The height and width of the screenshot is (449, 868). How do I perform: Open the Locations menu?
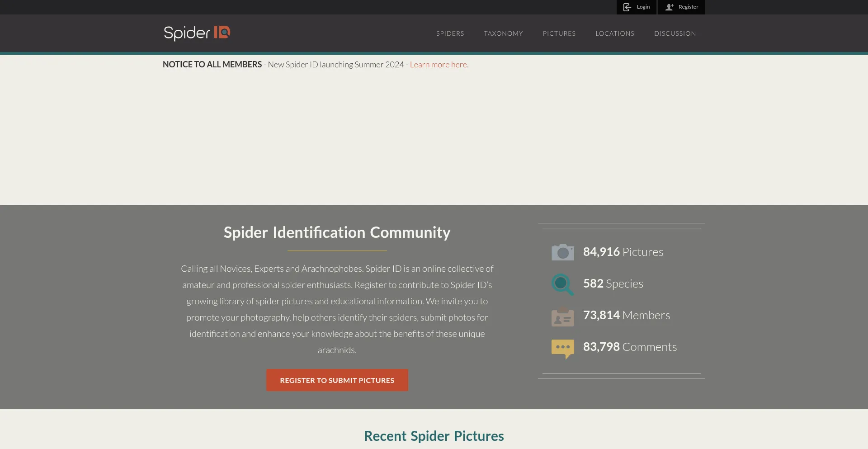615,33
